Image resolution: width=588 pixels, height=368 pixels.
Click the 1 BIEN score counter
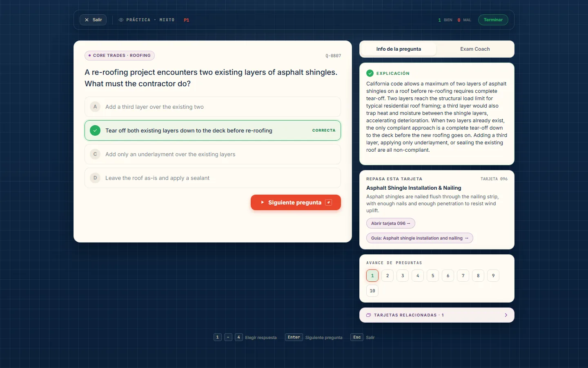coord(445,20)
